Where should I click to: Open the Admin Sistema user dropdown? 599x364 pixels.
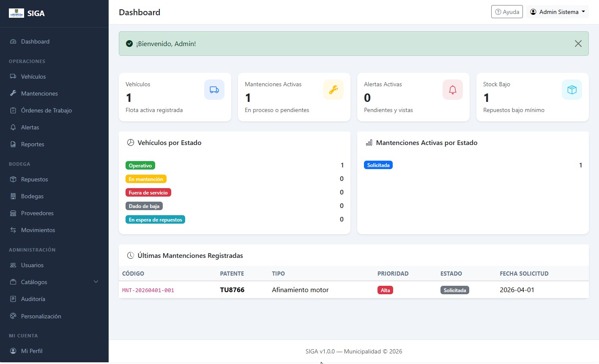click(558, 12)
